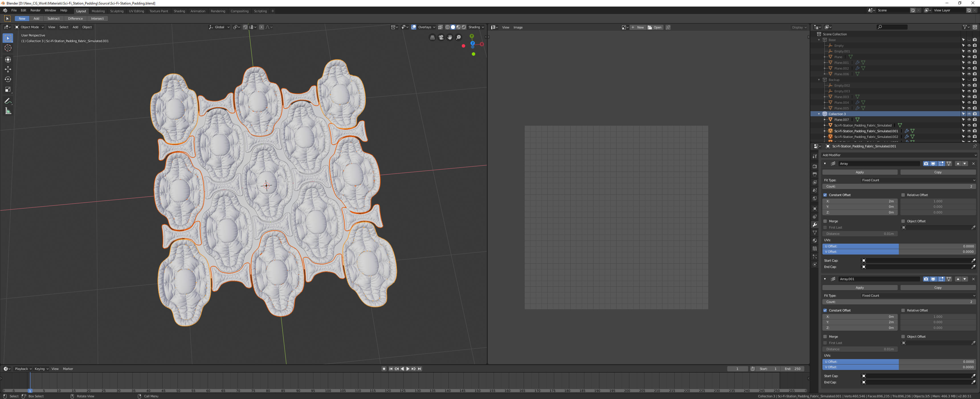Image resolution: width=980 pixels, height=399 pixels.
Task: Open the viewport Object menu
Action: (87, 27)
